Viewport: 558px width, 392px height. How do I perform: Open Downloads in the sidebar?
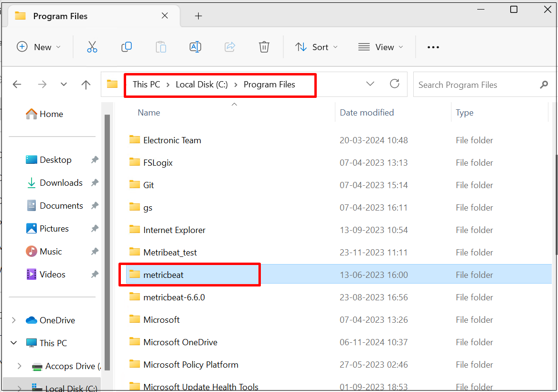pyautogui.click(x=61, y=183)
